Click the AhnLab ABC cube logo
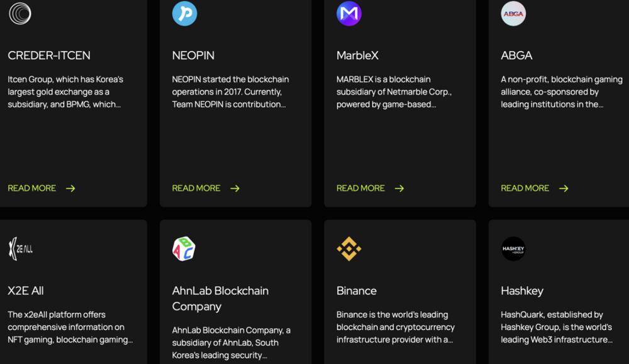Image resolution: width=629 pixels, height=364 pixels. pos(184,249)
